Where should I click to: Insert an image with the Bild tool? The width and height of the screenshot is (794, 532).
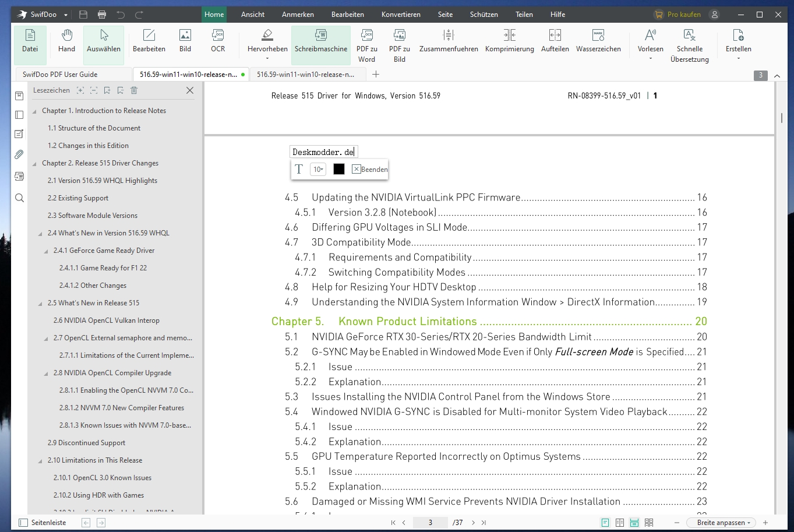(185, 41)
